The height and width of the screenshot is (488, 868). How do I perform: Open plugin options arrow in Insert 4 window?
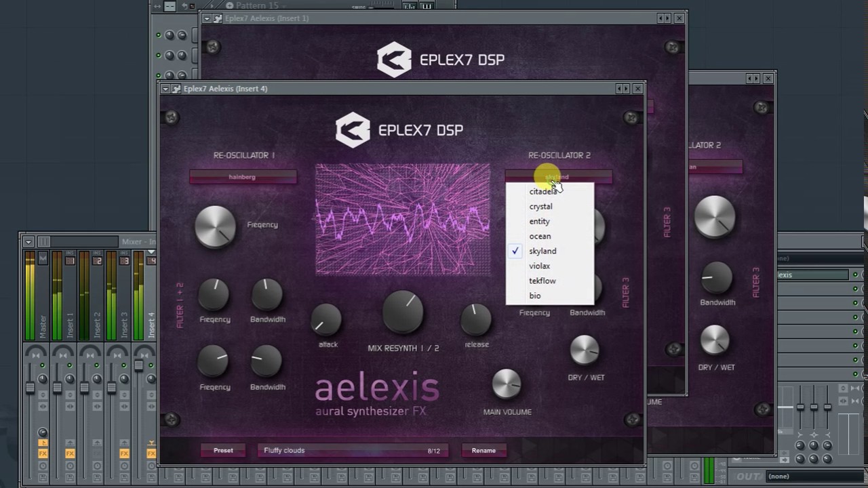pos(165,89)
